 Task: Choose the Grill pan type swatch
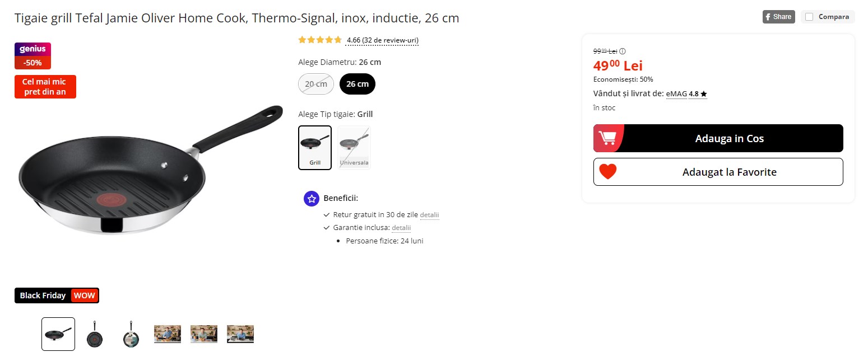coord(315,147)
